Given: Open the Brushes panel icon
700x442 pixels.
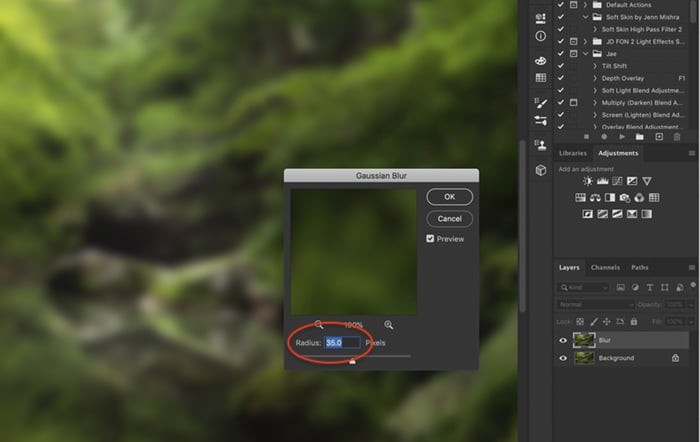Looking at the screenshot, I should 541,104.
